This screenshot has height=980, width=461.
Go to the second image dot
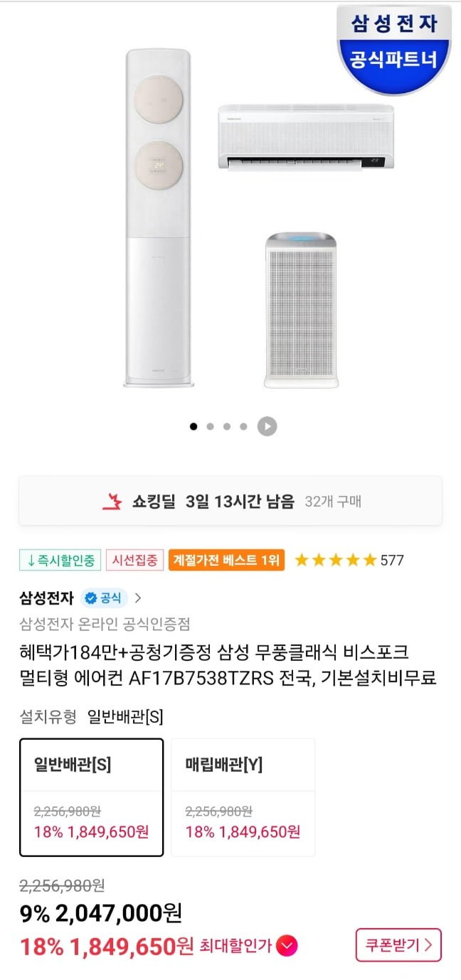[210, 426]
